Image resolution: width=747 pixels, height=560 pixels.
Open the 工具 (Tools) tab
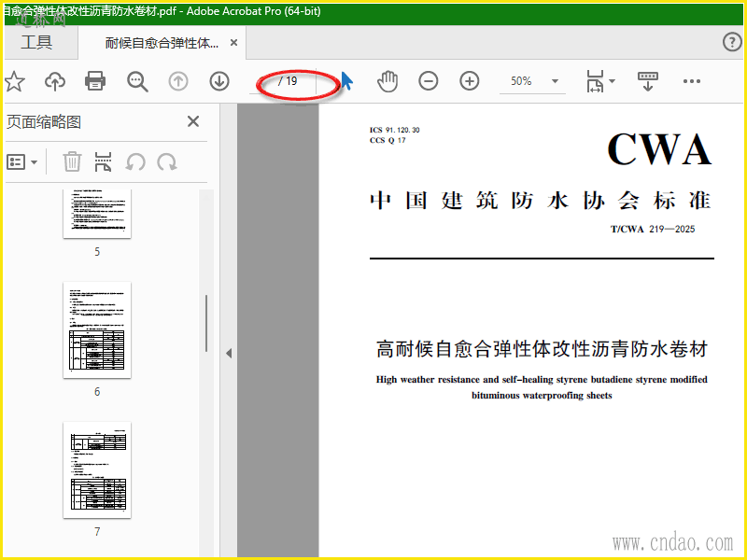pos(36,42)
